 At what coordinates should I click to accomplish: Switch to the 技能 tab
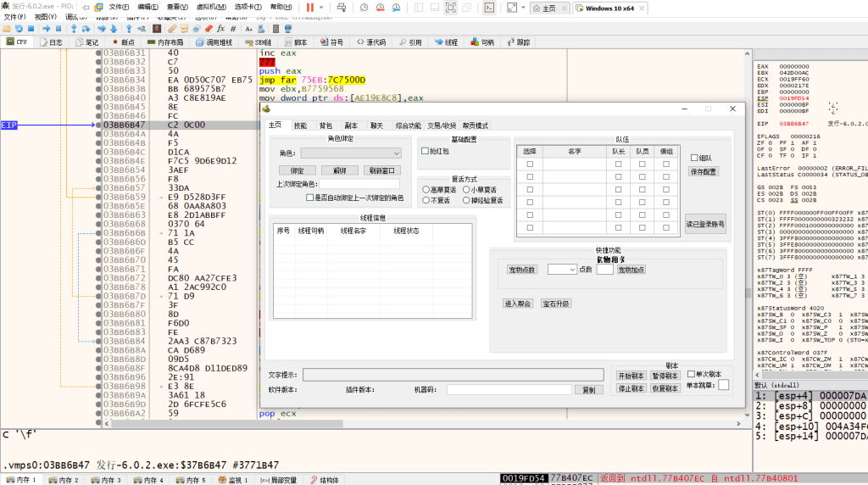pos(300,125)
